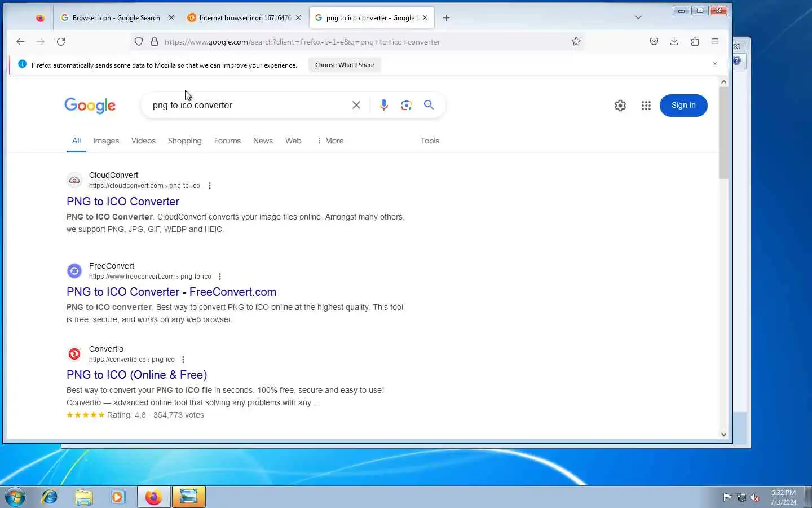
Task: Open FreeConvert result options menu
Action: tap(220, 277)
